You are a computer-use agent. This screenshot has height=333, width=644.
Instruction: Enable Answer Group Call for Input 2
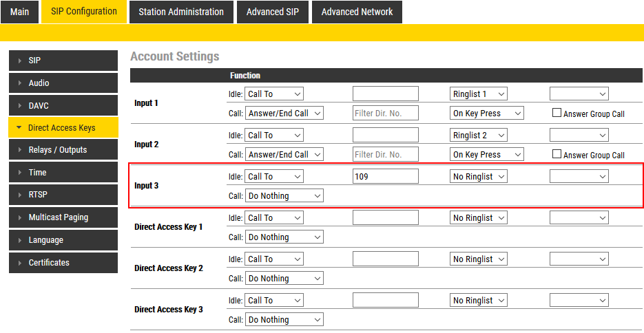557,155
